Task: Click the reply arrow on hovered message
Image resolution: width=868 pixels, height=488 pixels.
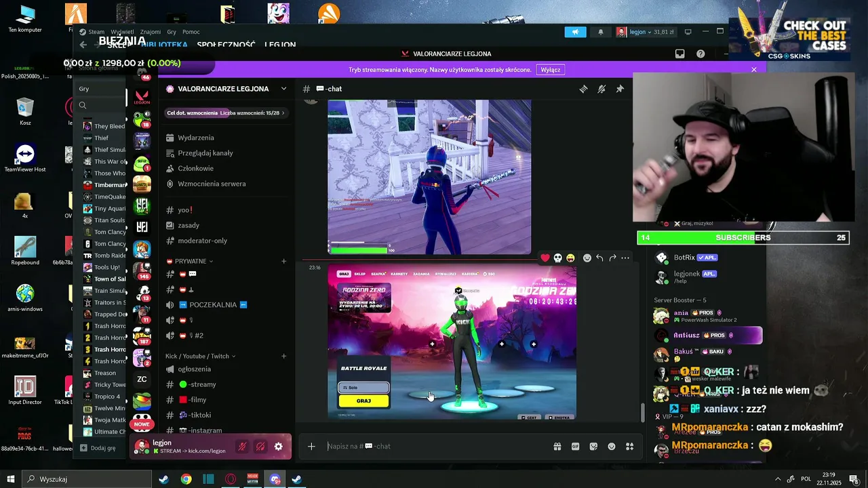Action: [x=600, y=258]
